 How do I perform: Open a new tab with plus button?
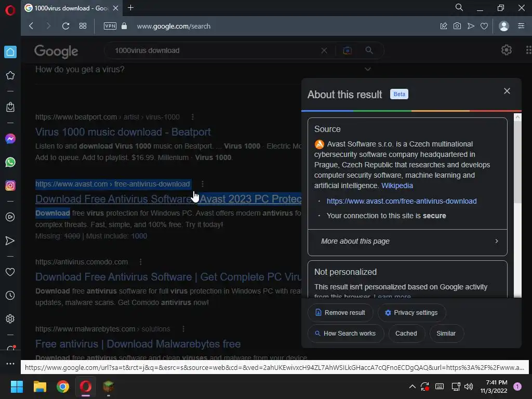130,7
